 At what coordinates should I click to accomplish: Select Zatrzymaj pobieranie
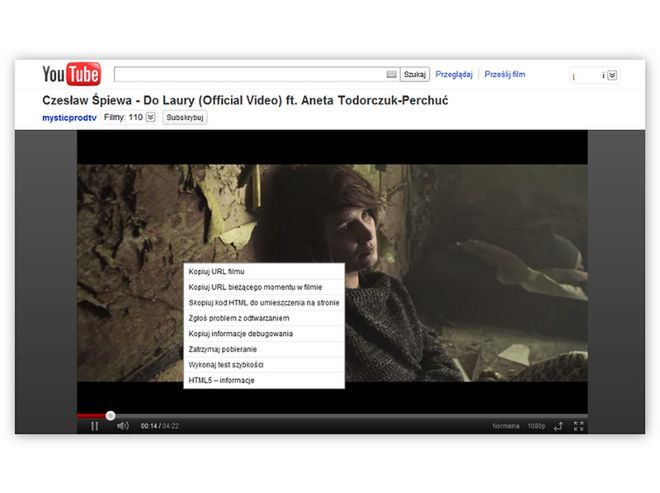coord(264,349)
